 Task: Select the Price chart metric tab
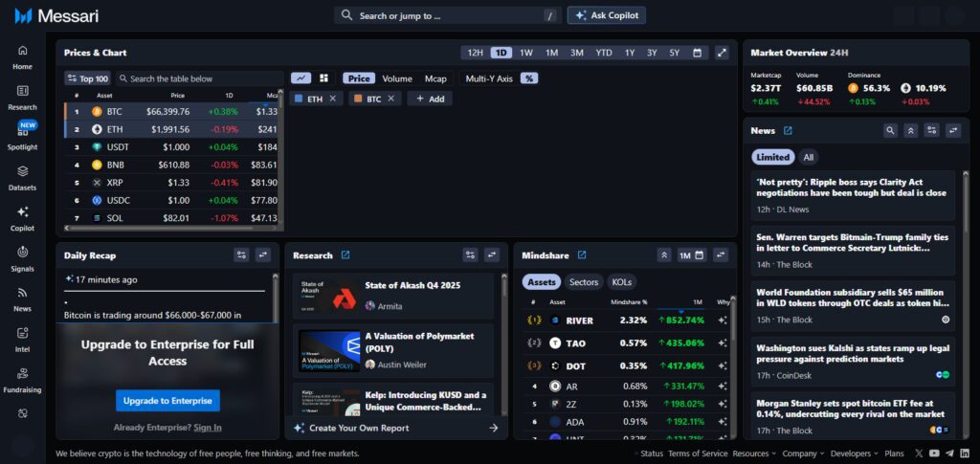pyautogui.click(x=359, y=78)
